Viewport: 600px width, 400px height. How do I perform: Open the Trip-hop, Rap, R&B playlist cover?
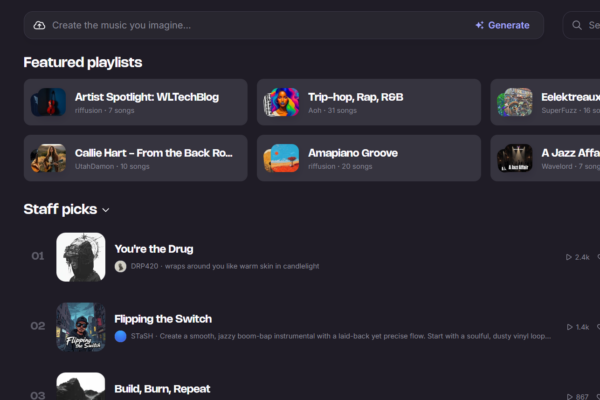pyautogui.click(x=282, y=102)
